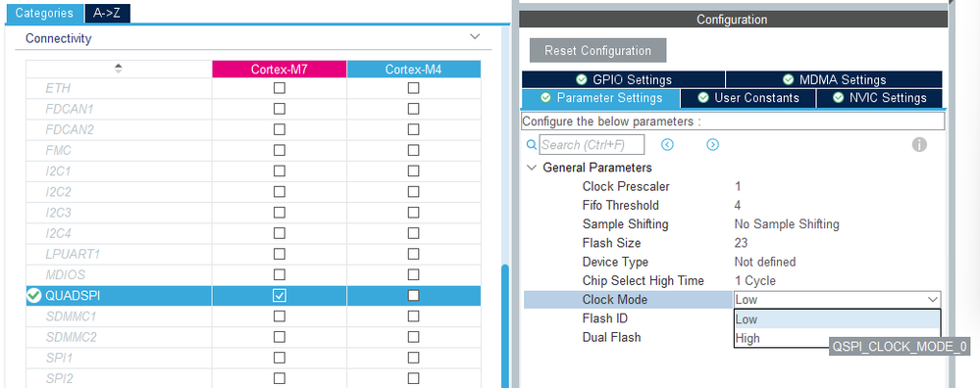980x388 pixels.
Task: Go to next search result arrow
Action: point(712,145)
